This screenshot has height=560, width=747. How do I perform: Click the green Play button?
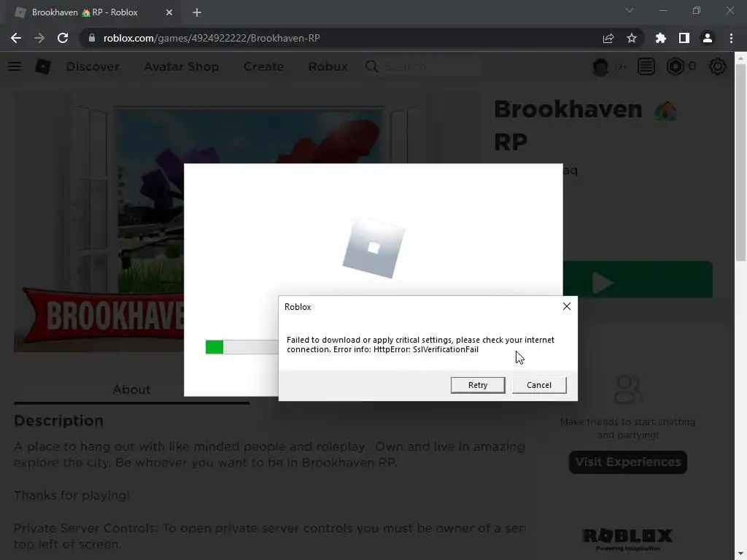(x=638, y=279)
